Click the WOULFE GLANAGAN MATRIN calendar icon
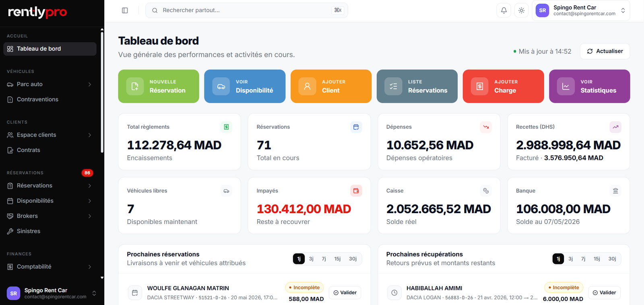The image size is (644, 305). (x=135, y=293)
